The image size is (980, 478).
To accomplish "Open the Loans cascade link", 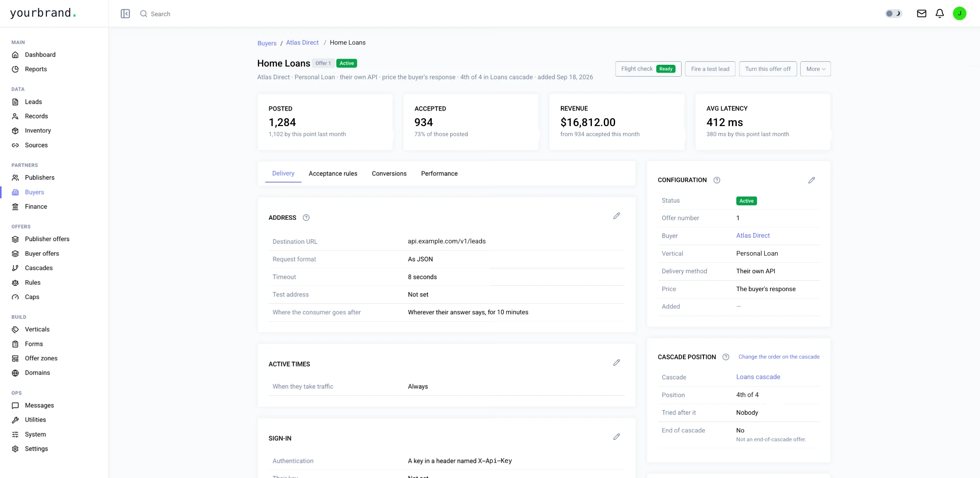I will click(x=758, y=377).
